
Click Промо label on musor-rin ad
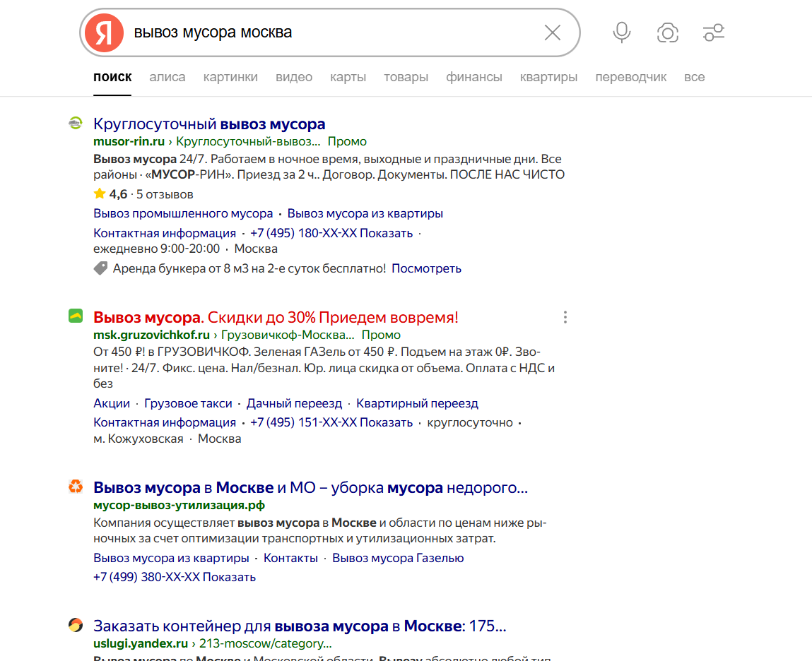[x=347, y=141]
